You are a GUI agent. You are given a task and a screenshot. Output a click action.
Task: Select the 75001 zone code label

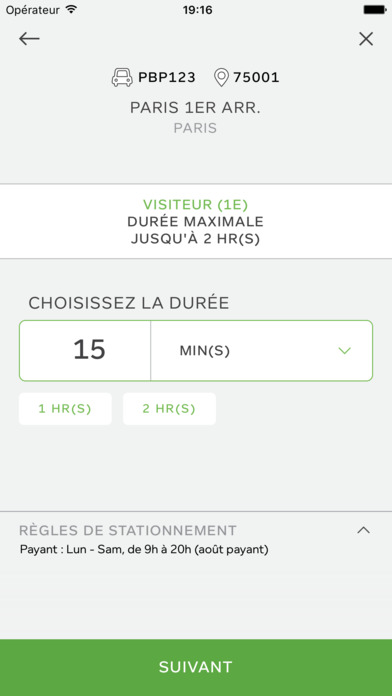click(x=256, y=78)
